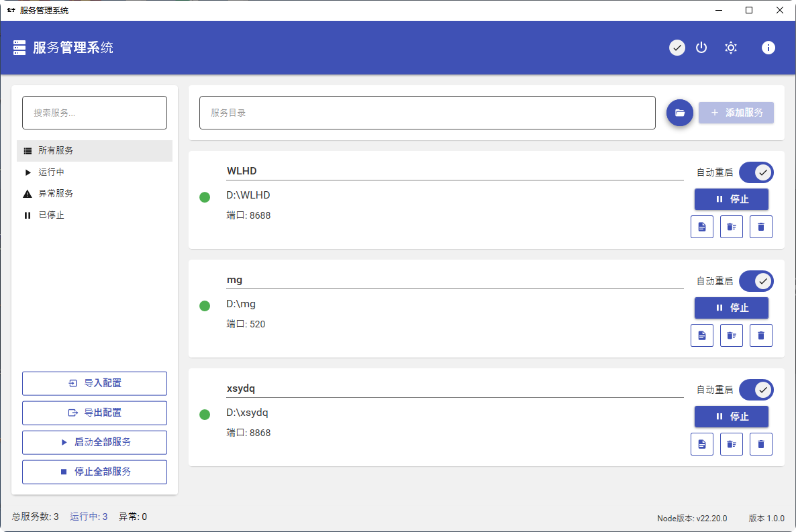The height and width of the screenshot is (532, 796).
Task: Open log file icon for mg
Action: pyautogui.click(x=702, y=335)
